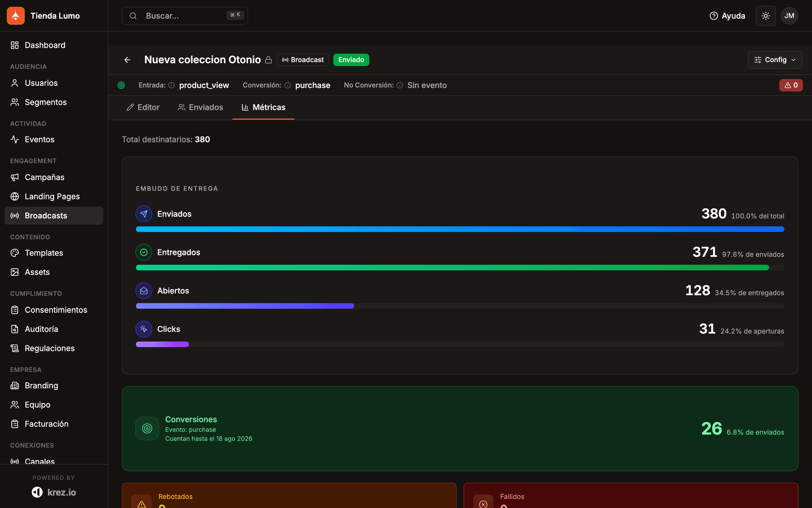Click the Broadcast type badge

(303, 60)
